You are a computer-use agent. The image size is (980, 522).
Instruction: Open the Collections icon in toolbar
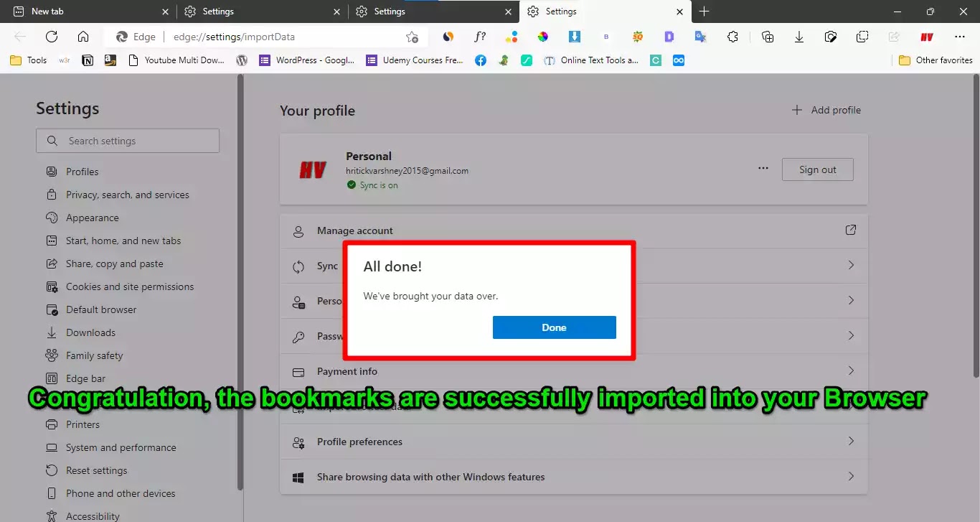tap(768, 37)
